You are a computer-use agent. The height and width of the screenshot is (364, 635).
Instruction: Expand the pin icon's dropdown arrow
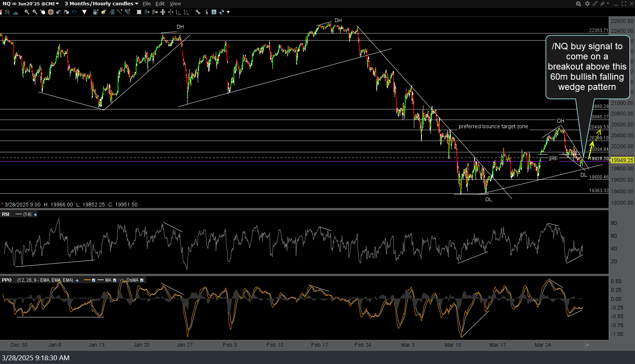[x=608, y=3]
